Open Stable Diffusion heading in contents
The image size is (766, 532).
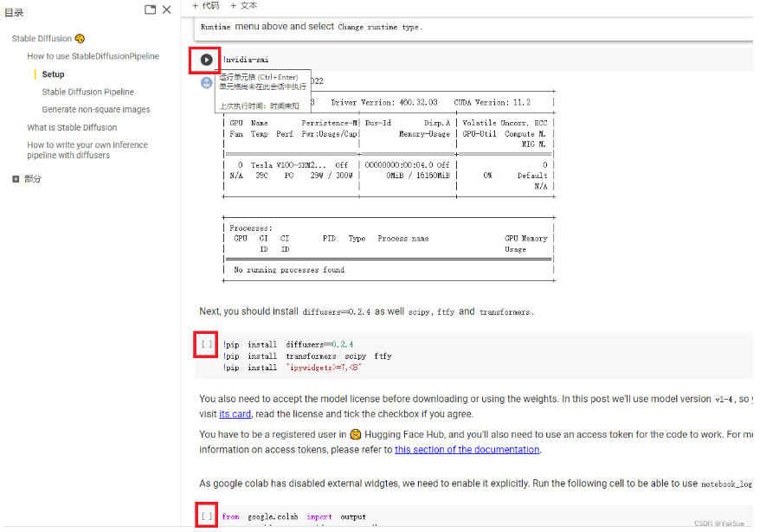[x=48, y=39]
